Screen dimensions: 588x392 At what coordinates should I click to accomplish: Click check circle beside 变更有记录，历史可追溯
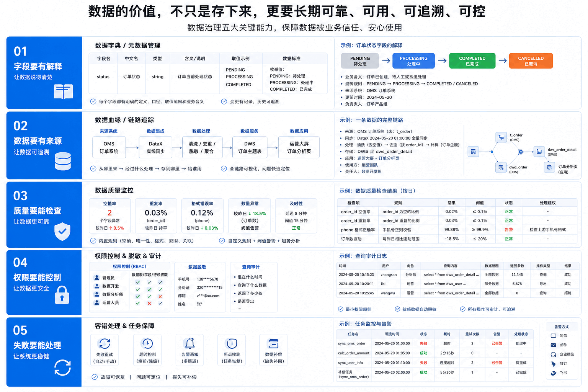tap(224, 101)
